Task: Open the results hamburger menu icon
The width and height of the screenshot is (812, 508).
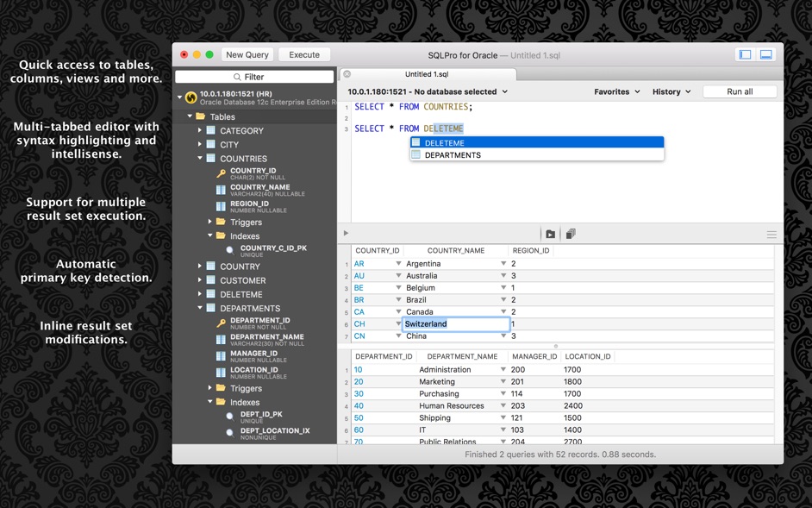Action: pyautogui.click(x=771, y=235)
